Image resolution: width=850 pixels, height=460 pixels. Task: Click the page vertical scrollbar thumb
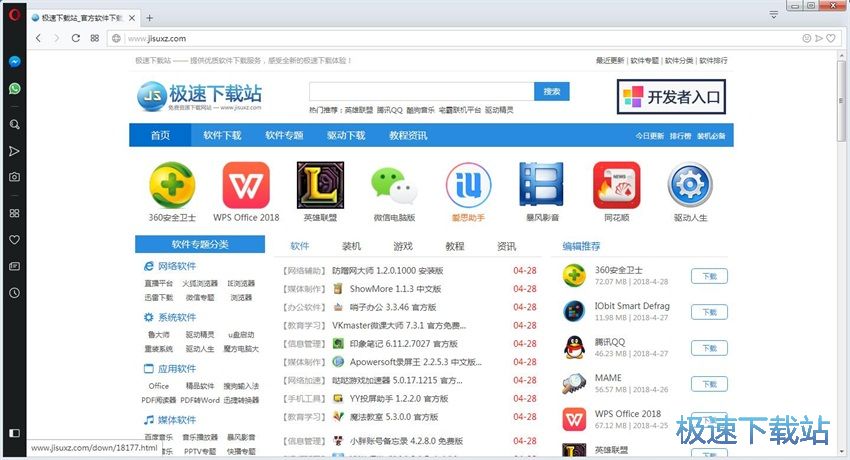point(841,101)
